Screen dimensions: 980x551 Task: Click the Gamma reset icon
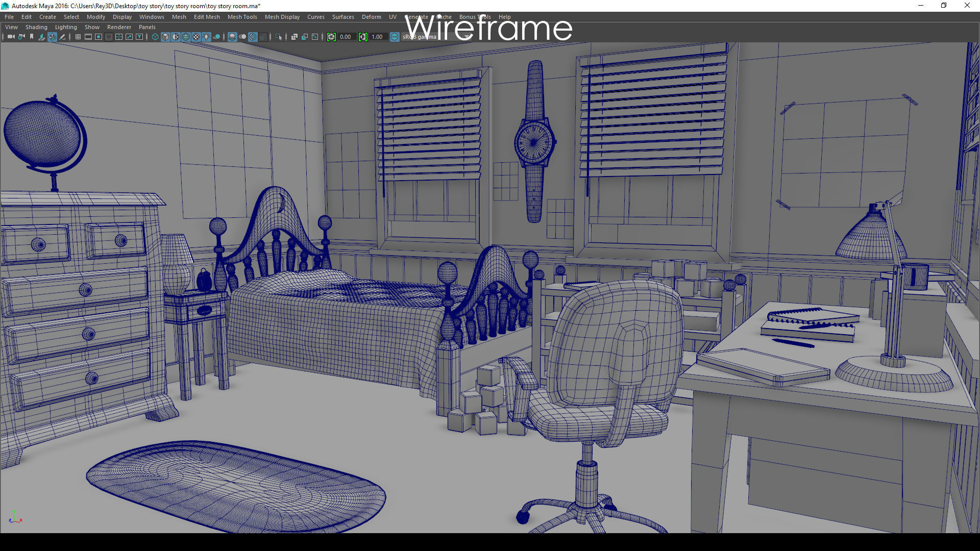363,37
